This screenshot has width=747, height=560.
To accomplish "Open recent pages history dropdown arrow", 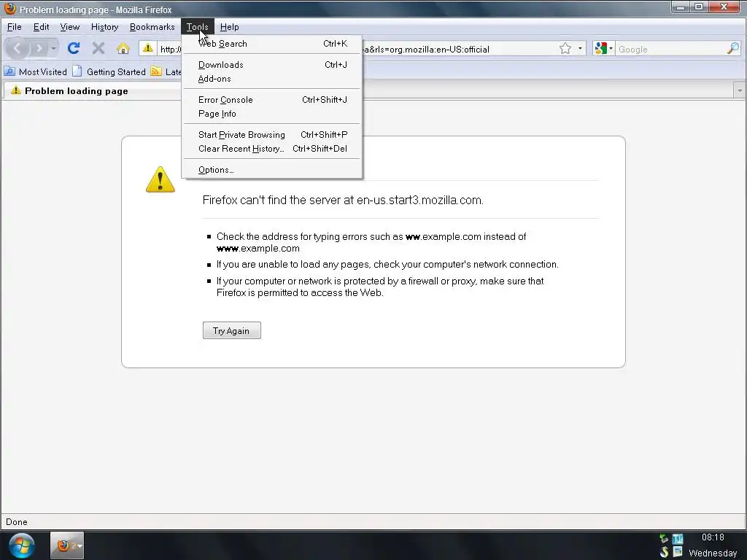I will pos(53,49).
